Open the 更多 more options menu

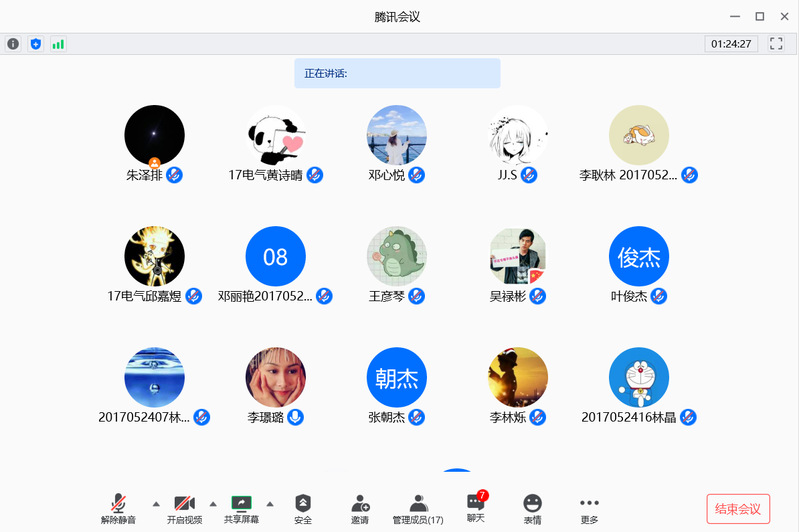click(589, 508)
